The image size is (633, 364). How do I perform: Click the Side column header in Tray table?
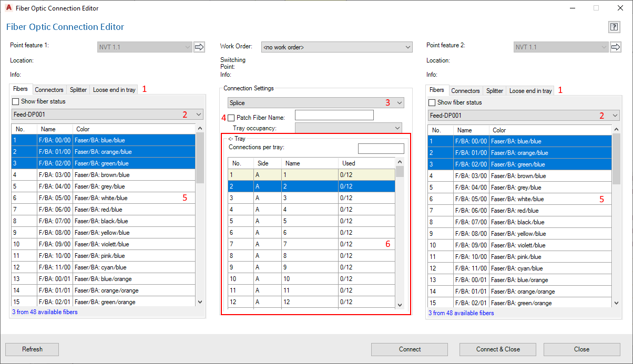pyautogui.click(x=268, y=163)
